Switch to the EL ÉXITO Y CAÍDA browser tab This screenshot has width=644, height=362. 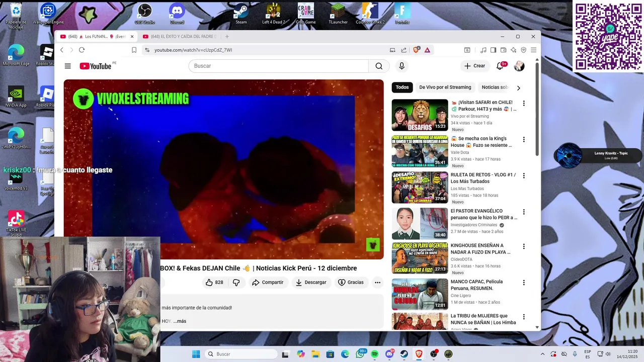point(179,36)
